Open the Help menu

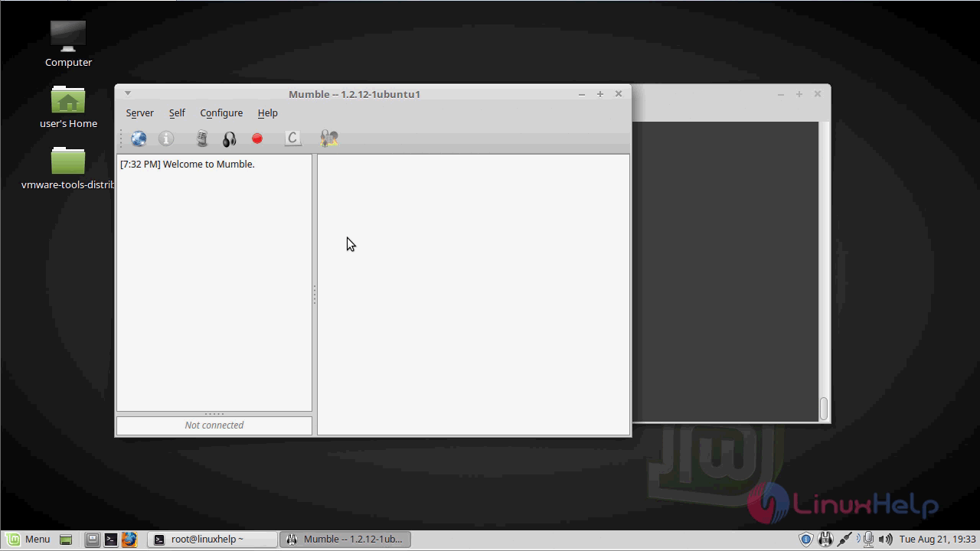pos(267,112)
